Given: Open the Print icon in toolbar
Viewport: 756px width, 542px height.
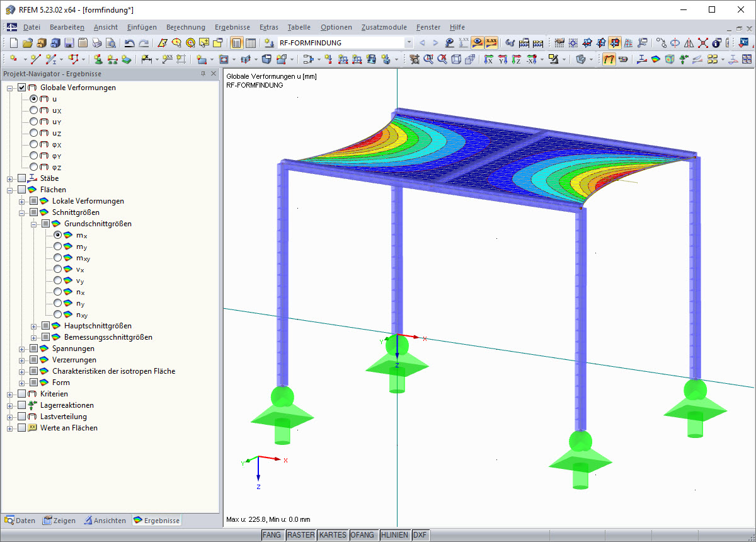Looking at the screenshot, I should click(x=96, y=43).
